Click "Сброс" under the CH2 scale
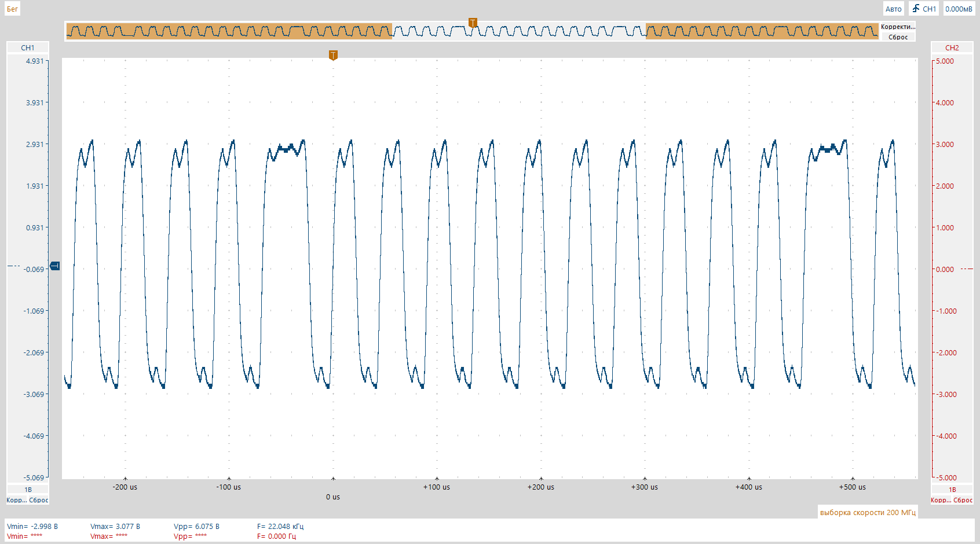The height and width of the screenshot is (544, 980). click(963, 500)
